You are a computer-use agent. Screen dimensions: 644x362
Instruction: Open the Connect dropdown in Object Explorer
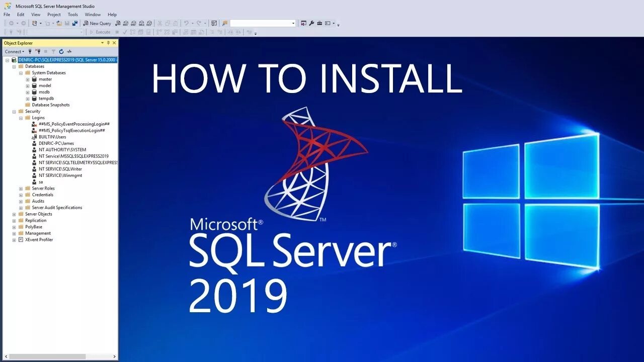(x=15, y=51)
